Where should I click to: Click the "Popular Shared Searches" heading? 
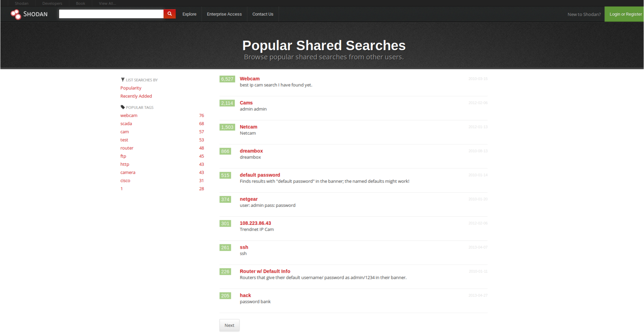tap(324, 45)
